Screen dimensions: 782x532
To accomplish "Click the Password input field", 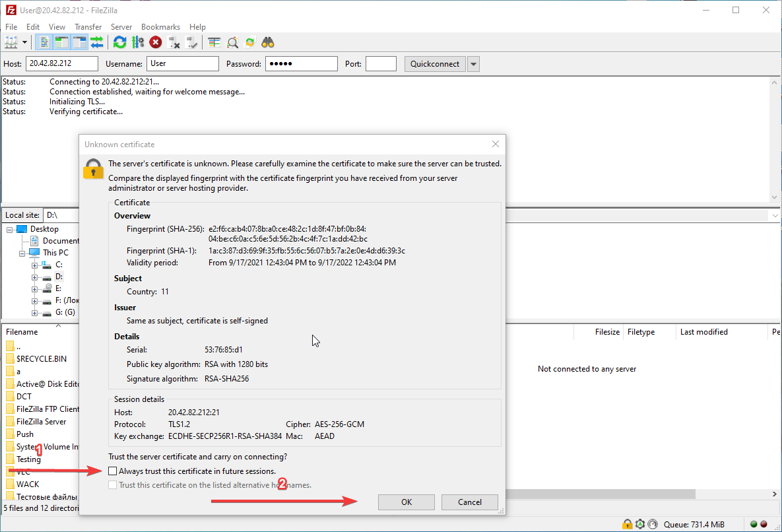I will click(x=301, y=64).
